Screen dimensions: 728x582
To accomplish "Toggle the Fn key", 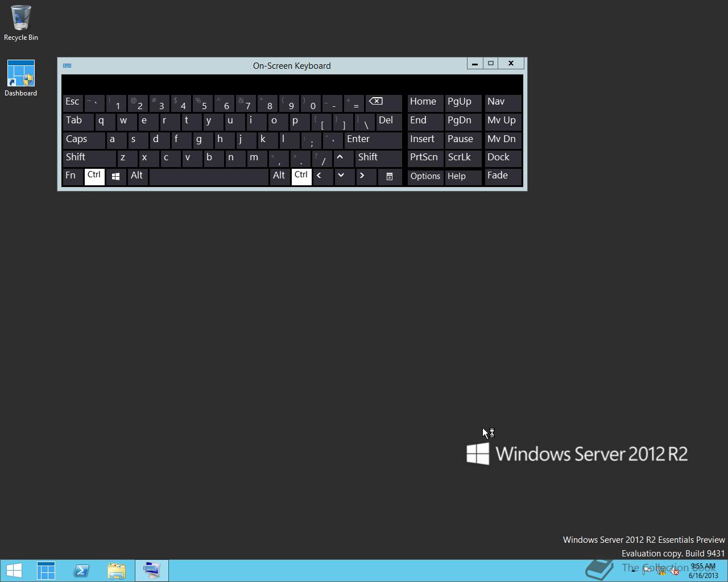I will pos(72,177).
